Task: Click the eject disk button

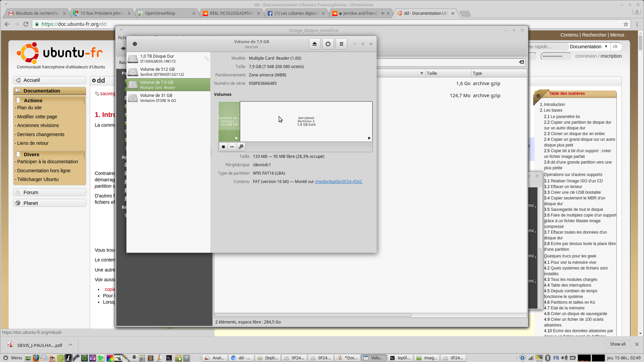Action: click(314, 44)
